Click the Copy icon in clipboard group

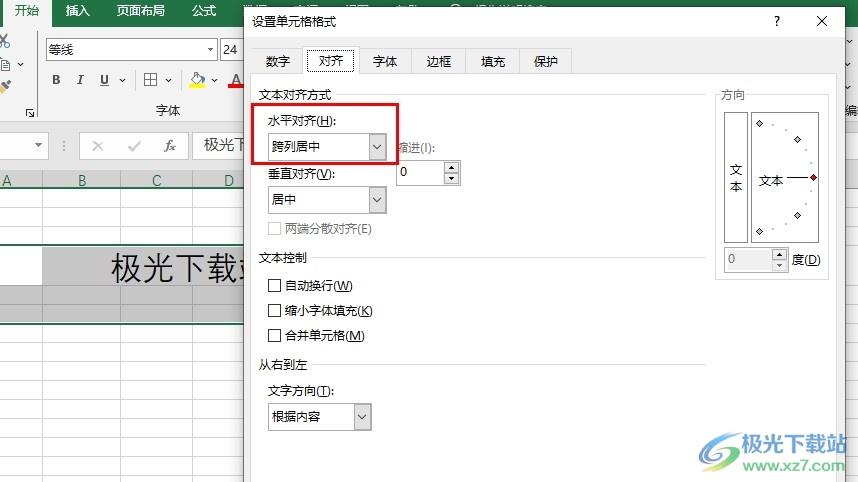[5, 65]
